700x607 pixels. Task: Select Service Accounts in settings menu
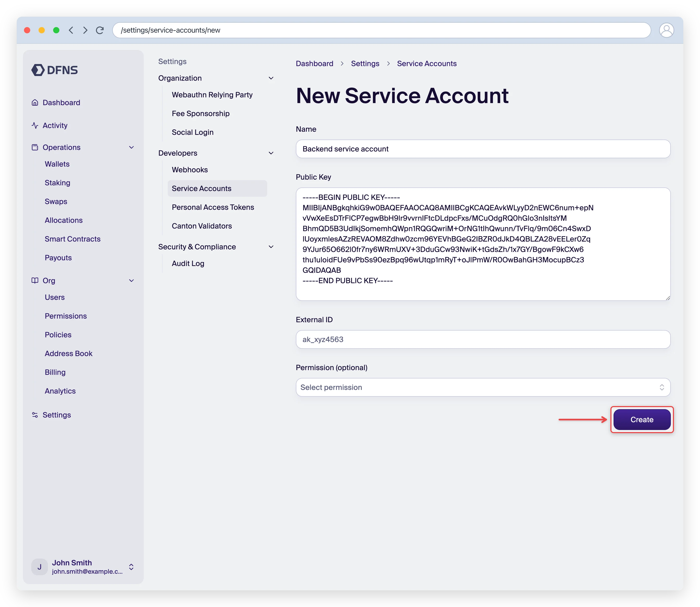point(217,188)
